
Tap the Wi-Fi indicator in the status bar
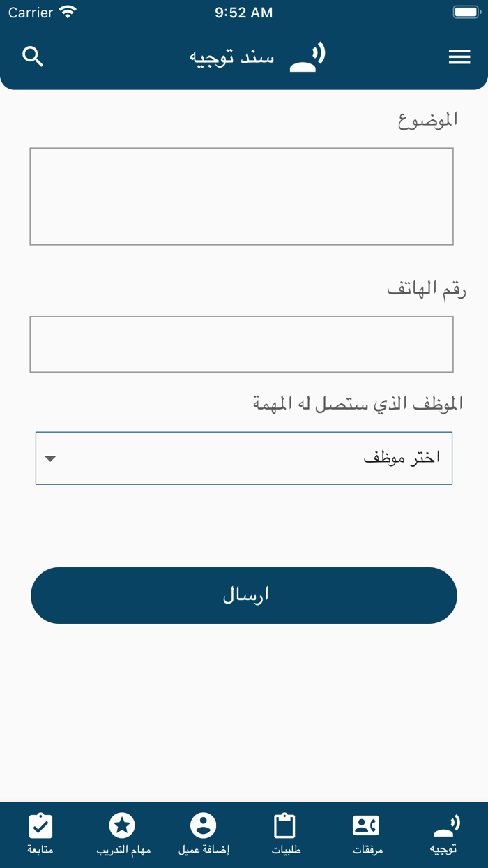[x=67, y=12]
